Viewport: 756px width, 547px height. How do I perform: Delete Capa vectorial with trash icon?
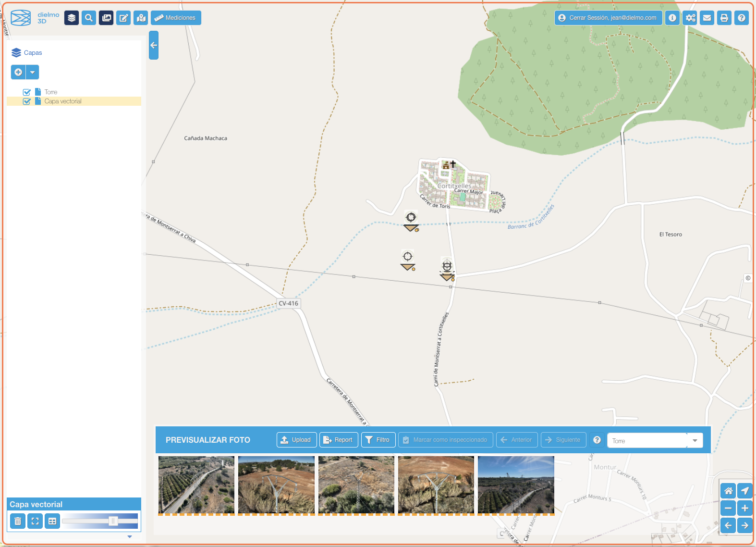[x=18, y=521]
